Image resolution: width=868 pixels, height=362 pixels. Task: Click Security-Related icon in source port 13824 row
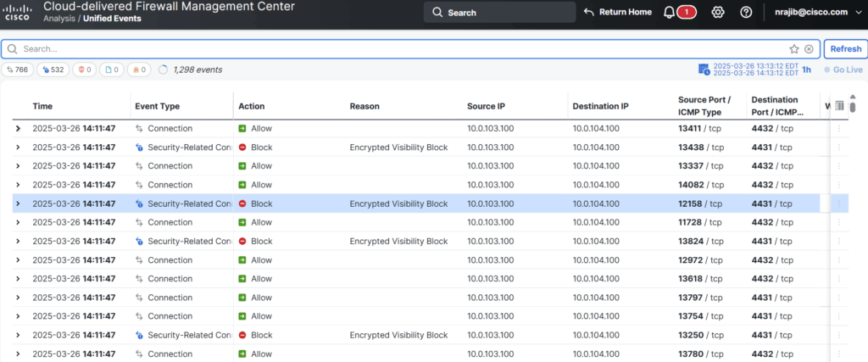click(x=139, y=242)
